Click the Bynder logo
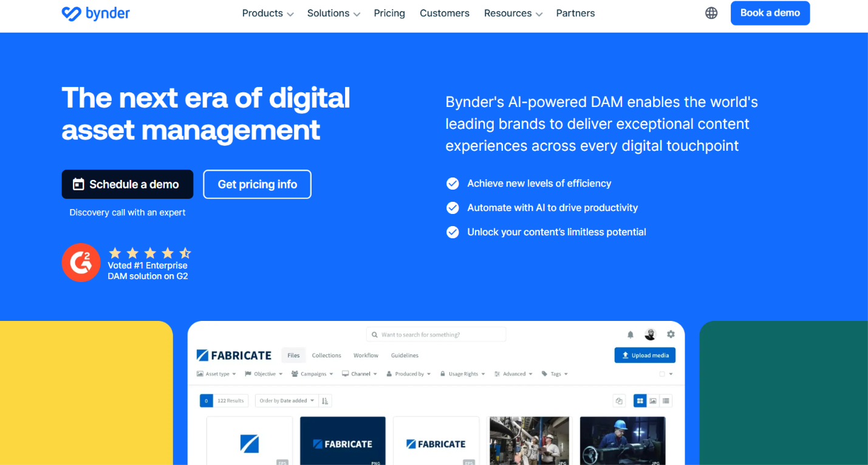The image size is (868, 465). pos(95,13)
